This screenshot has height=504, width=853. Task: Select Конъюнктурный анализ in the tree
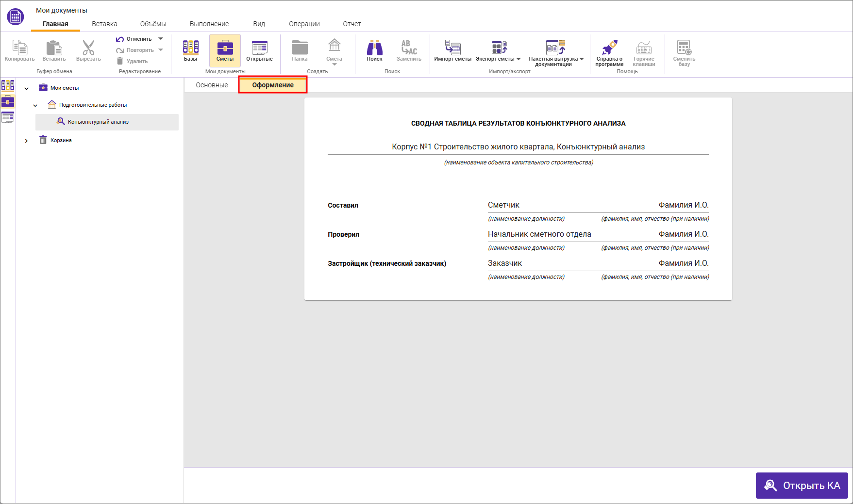click(98, 122)
